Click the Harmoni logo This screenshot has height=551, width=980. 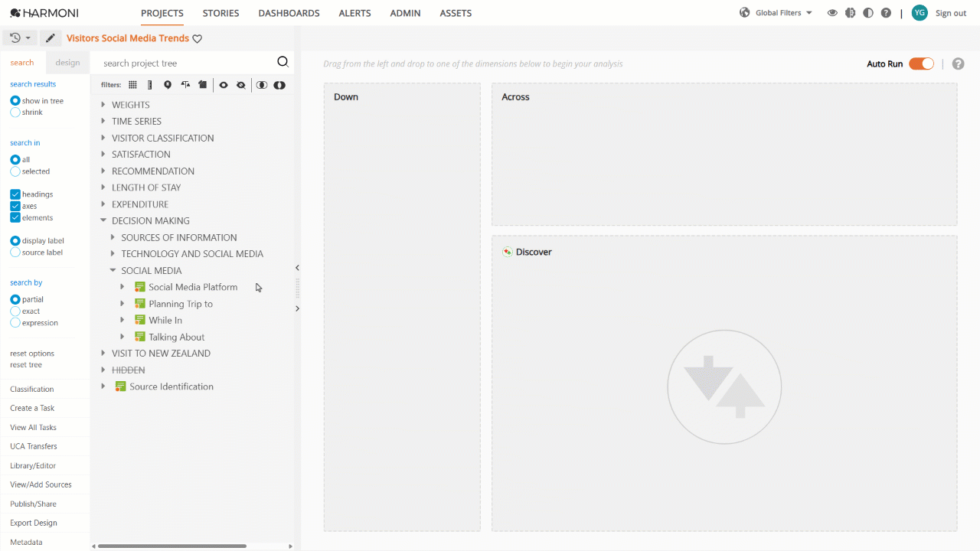(x=44, y=13)
